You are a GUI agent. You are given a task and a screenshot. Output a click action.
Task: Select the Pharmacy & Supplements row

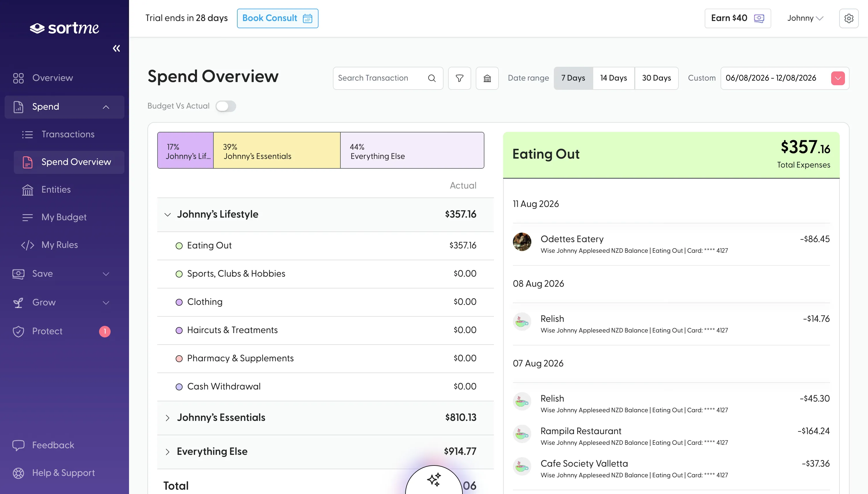click(x=325, y=358)
